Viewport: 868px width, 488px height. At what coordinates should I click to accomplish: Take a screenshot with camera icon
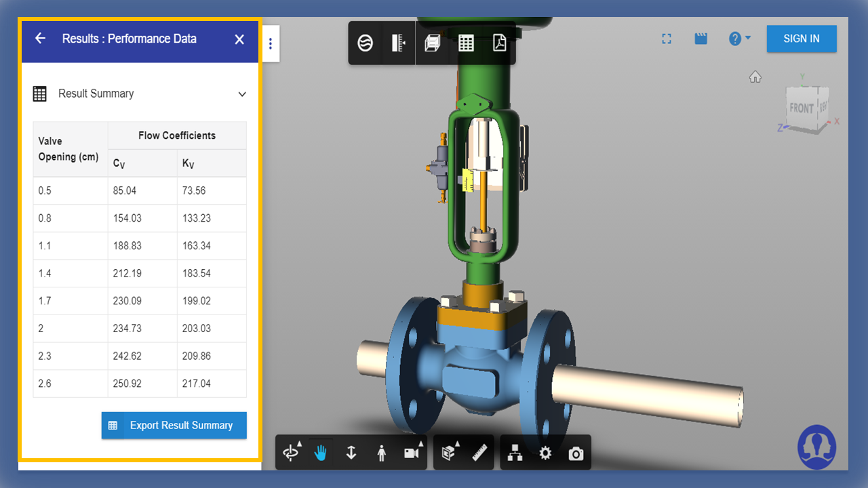click(576, 453)
